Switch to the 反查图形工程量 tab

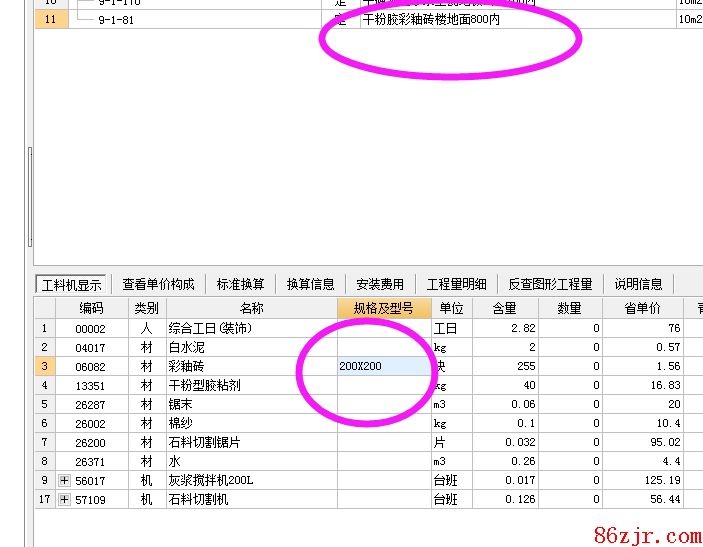[x=550, y=284]
